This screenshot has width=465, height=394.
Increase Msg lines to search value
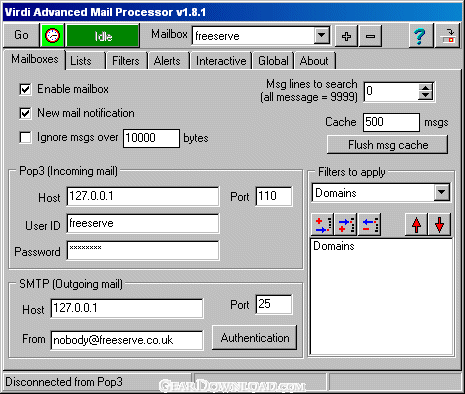point(425,87)
